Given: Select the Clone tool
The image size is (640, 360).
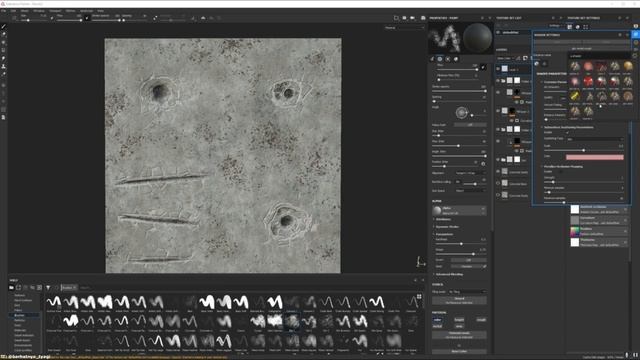Looking at the screenshot, I should 4,66.
